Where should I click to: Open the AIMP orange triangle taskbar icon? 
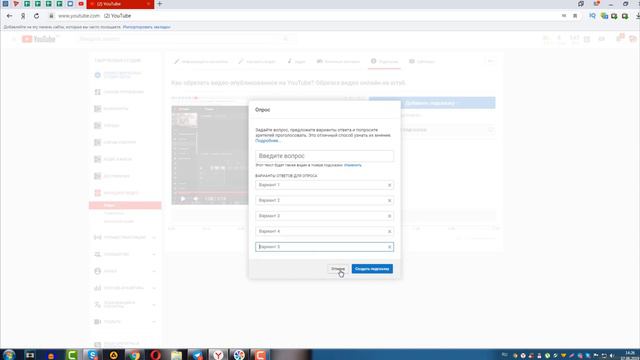coord(113,355)
